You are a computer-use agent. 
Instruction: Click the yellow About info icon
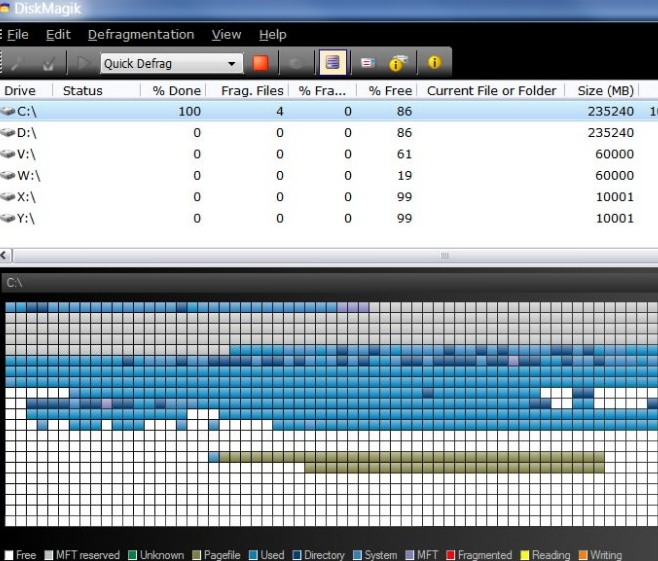[434, 63]
